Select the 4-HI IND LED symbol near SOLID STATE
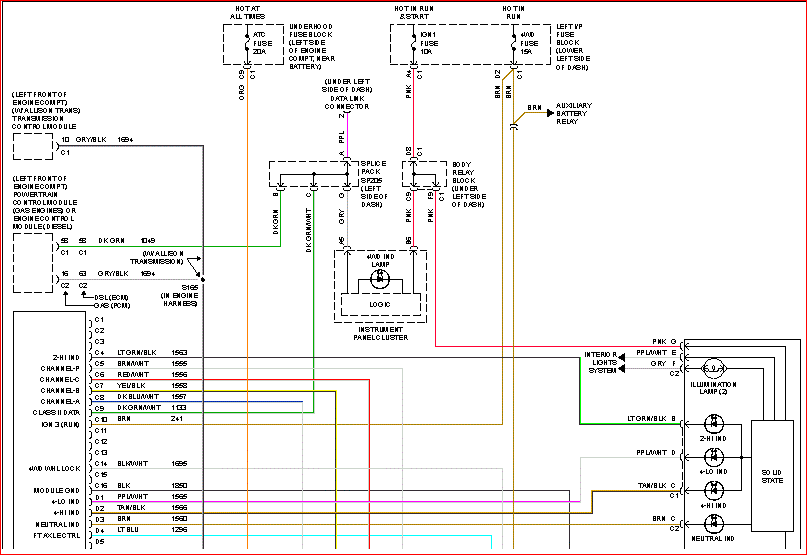 [713, 491]
